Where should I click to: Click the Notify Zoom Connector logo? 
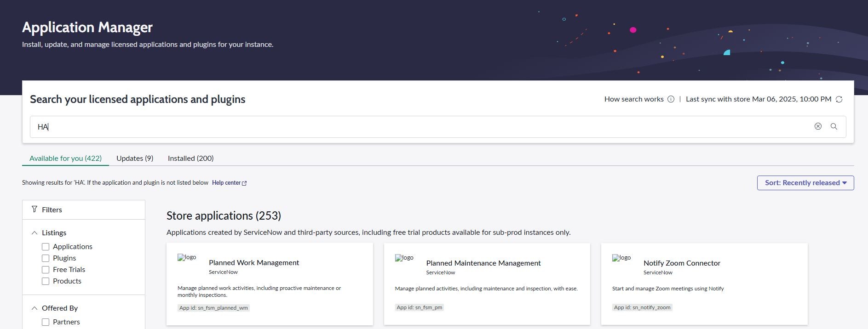[621, 258]
